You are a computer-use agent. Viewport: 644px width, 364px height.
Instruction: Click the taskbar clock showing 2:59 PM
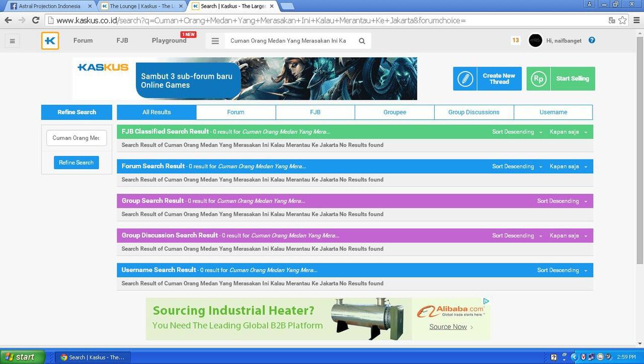pyautogui.click(x=626, y=357)
